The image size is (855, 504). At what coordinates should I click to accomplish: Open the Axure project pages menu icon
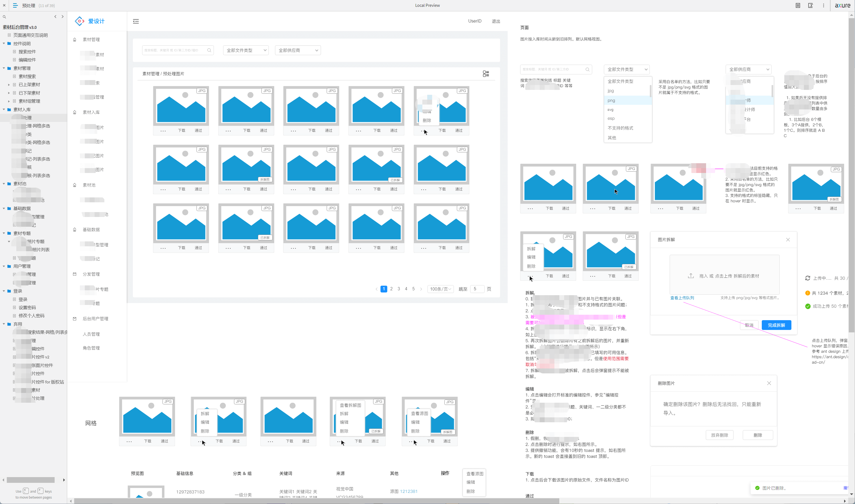click(15, 5)
